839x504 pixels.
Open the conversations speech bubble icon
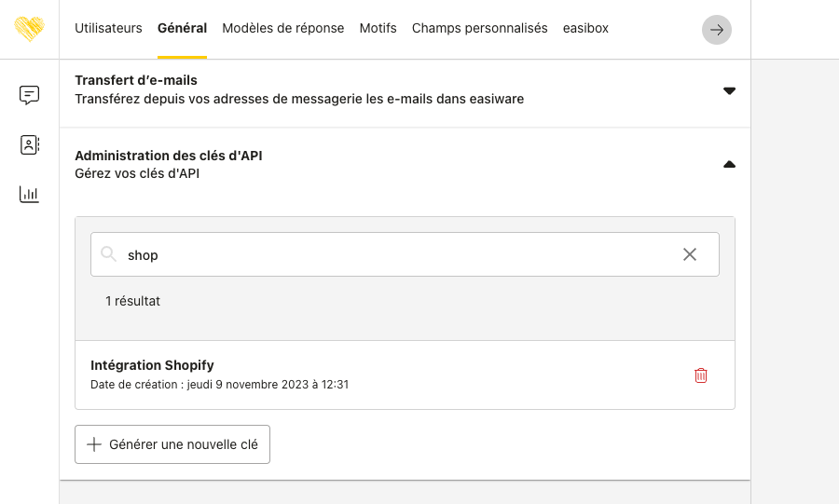click(x=30, y=95)
